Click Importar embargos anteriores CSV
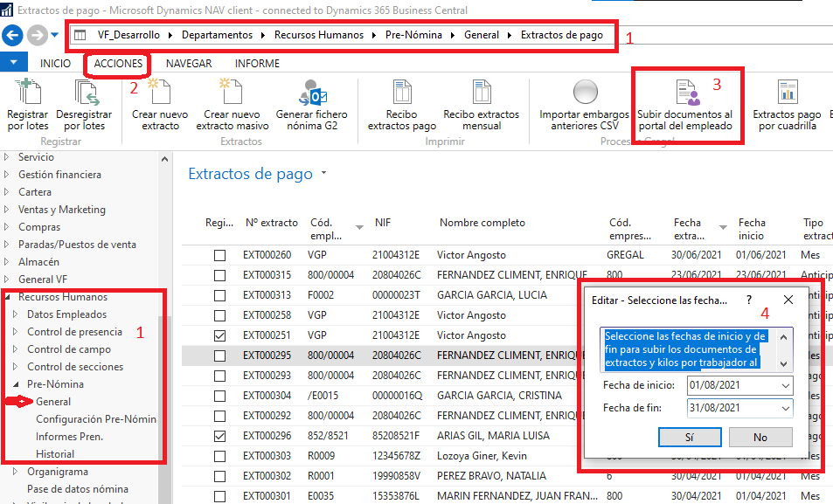The height and width of the screenshot is (504, 833). (585, 93)
